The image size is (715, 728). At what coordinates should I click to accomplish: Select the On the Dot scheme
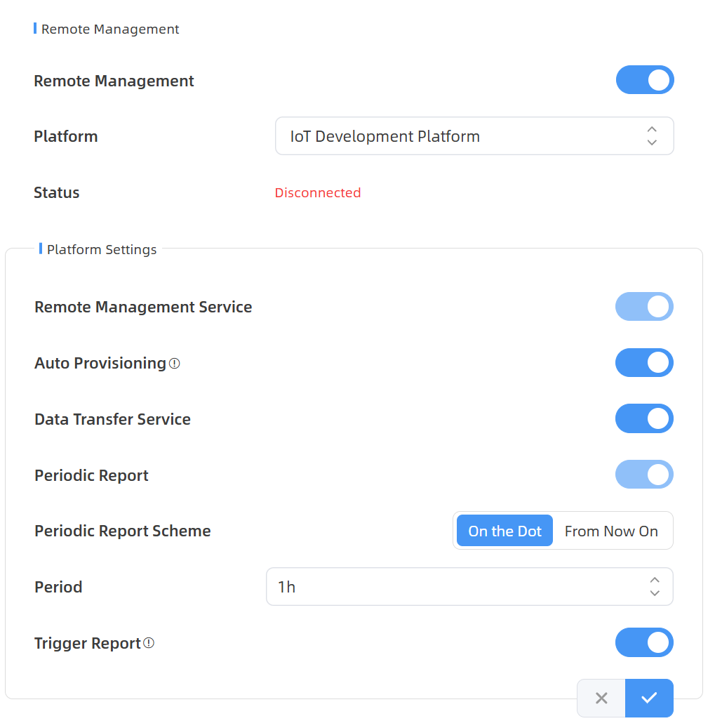(x=504, y=531)
